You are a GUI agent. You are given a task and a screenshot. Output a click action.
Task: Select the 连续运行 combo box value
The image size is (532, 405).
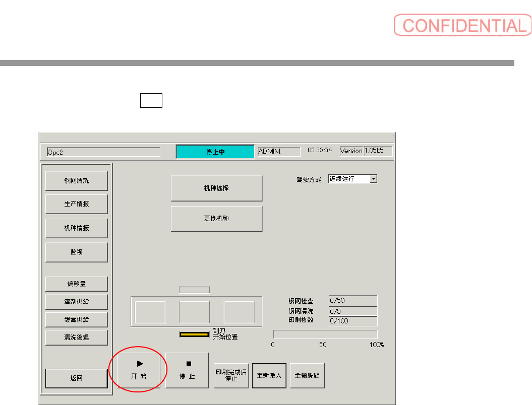(349, 179)
